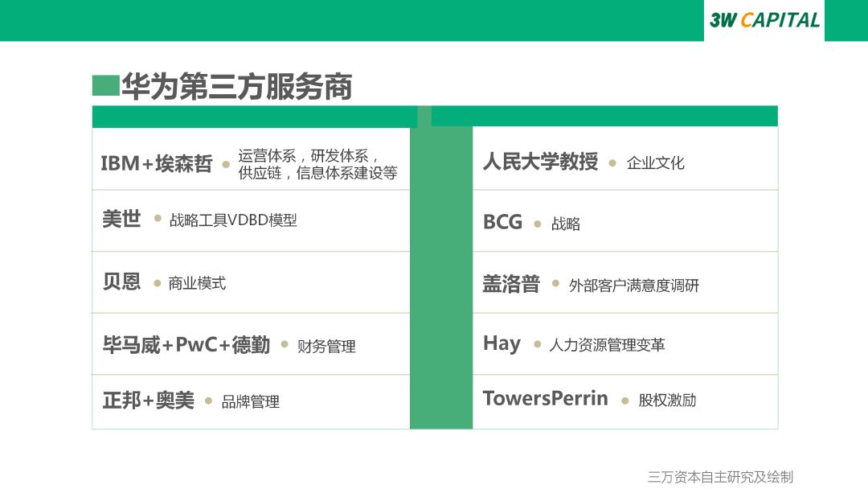Click the green square beside the slide title

[105, 85]
